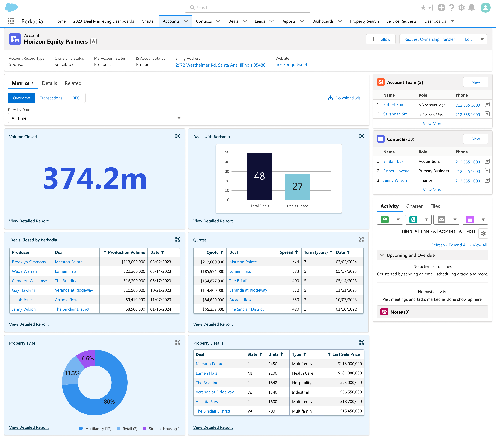Click the Refresh activity link

coord(438,245)
